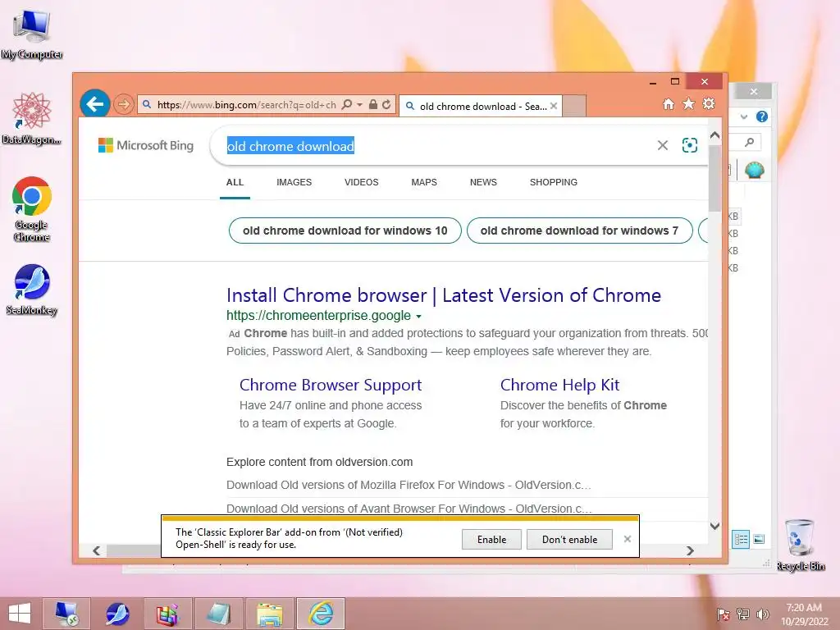The image size is (840, 630).
Task: Click the Don't enable button
Action: pos(569,540)
